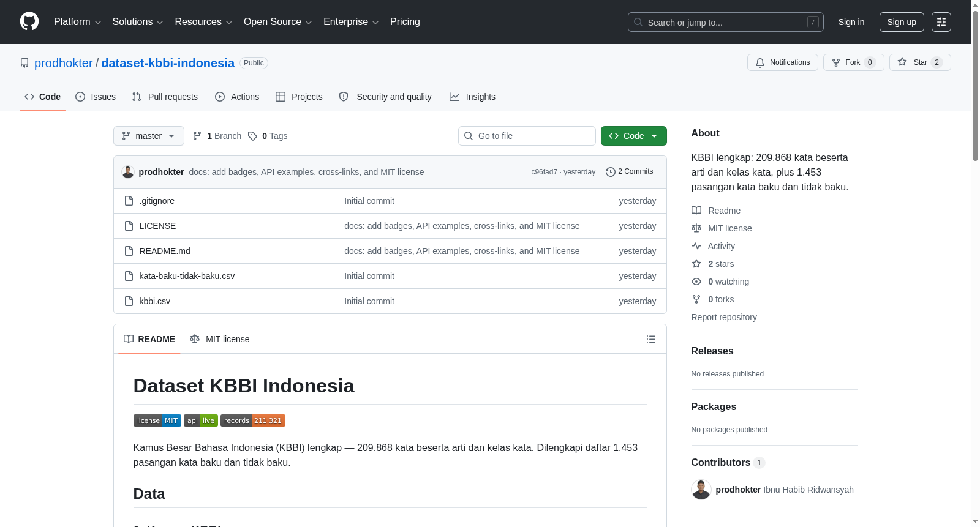Open the kbbi.csv file name
The image size is (980, 527).
(x=154, y=301)
